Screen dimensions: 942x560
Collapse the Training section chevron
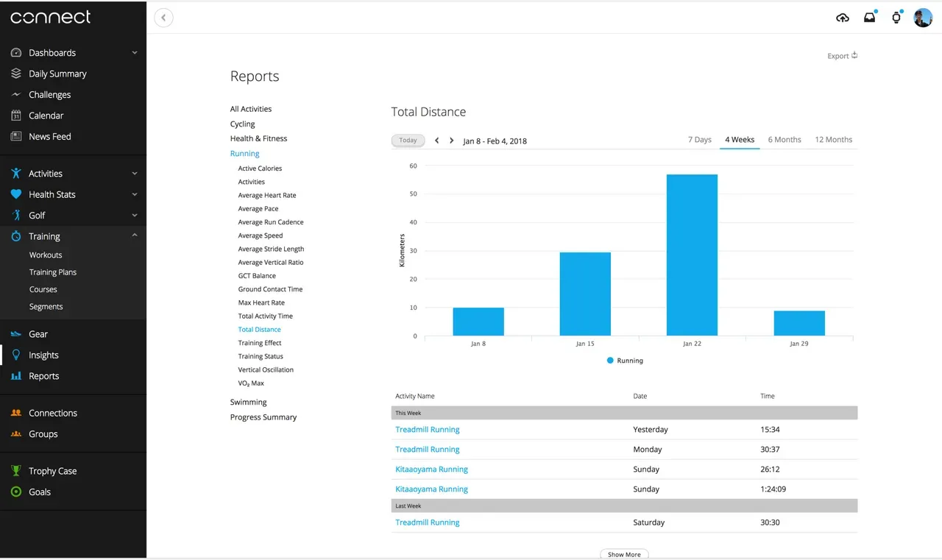tap(134, 235)
